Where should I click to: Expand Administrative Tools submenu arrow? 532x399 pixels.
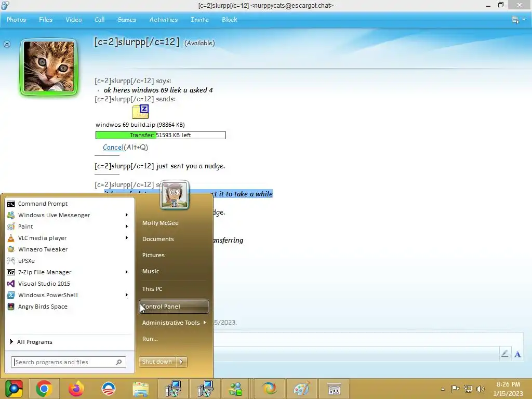click(205, 322)
